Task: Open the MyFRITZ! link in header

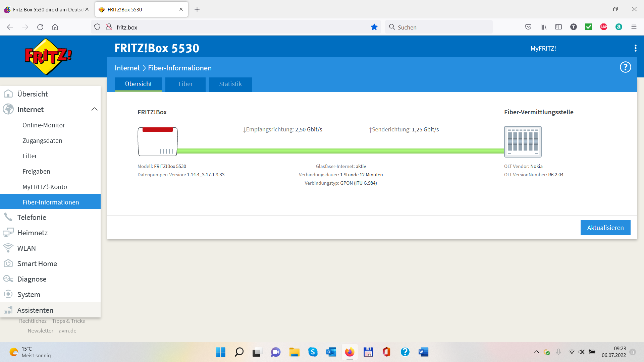Action: pos(543,48)
